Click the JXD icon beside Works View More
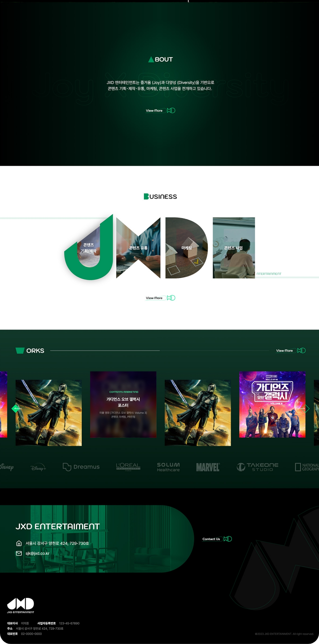Viewport: 319px width, 644px height. tap(301, 351)
